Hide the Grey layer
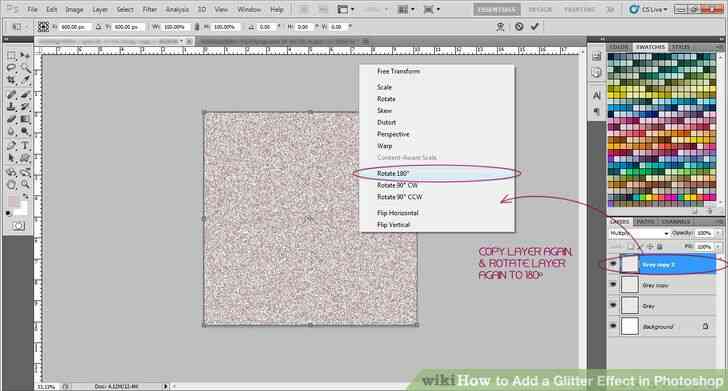Viewport: 728px width, 391px height. pyautogui.click(x=613, y=306)
